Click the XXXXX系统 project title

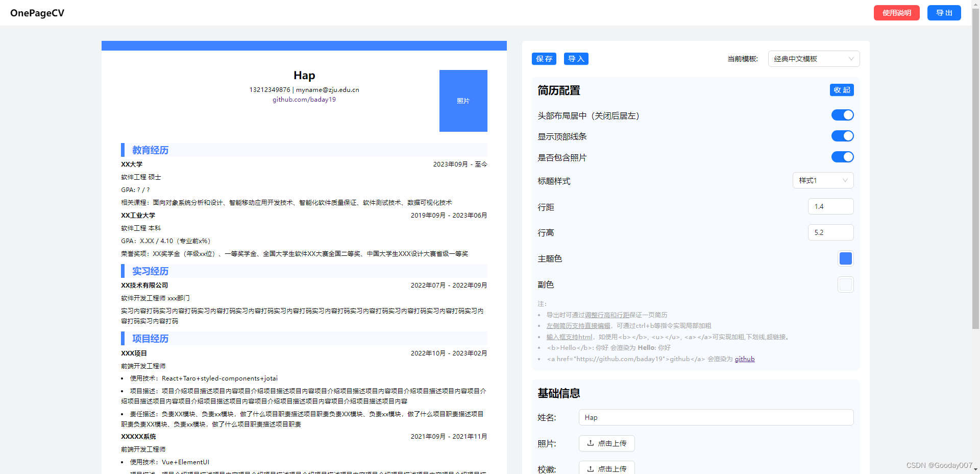click(138, 437)
